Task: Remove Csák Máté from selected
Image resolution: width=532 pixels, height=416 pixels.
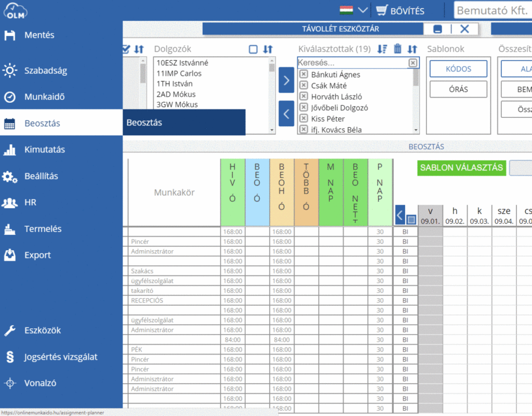Action: (303, 85)
